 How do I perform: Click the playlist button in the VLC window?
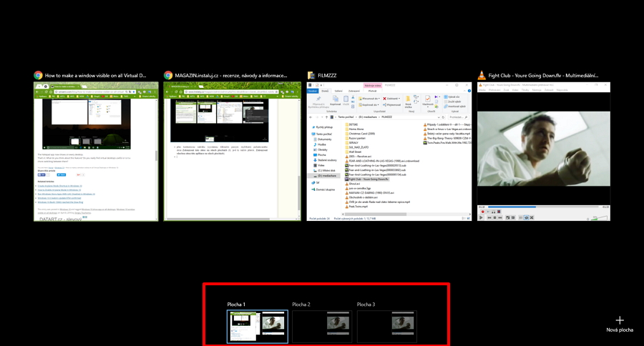click(521, 217)
